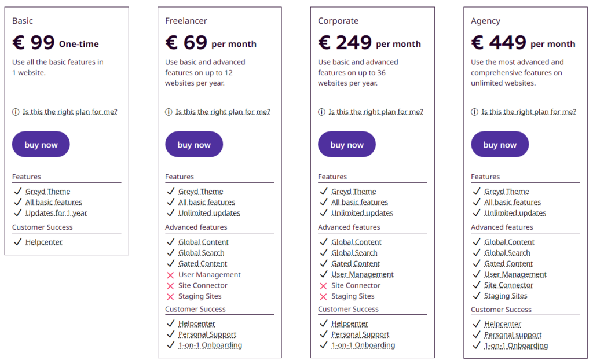This screenshot has width=593, height=364.
Task: Click 'Updates for 1 year' in the Basic plan
Action: coord(56,212)
